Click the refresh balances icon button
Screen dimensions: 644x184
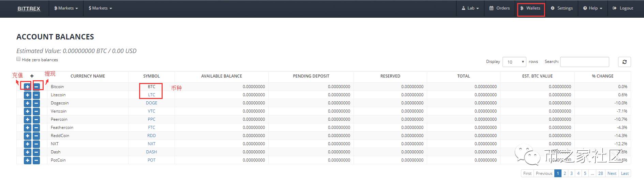624,62
